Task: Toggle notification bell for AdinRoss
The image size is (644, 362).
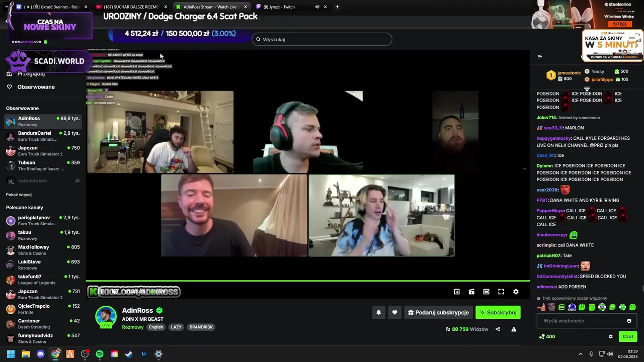Action: 379,312
